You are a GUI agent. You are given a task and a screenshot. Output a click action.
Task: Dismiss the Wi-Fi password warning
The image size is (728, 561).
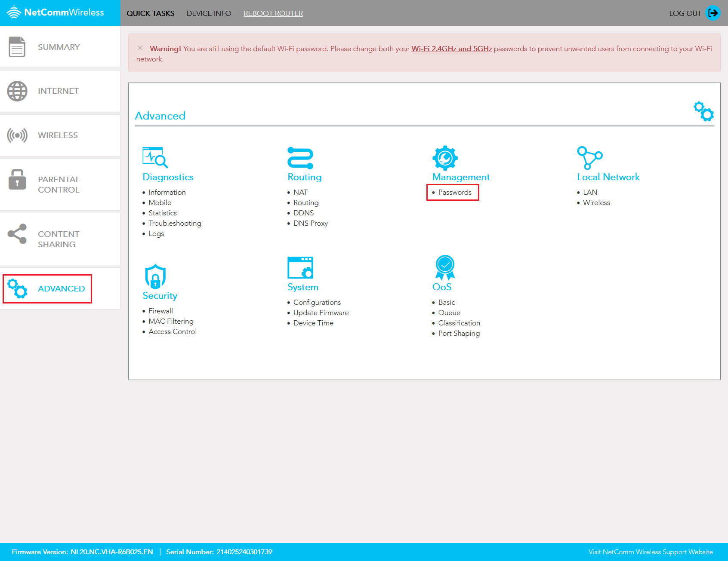140,48
